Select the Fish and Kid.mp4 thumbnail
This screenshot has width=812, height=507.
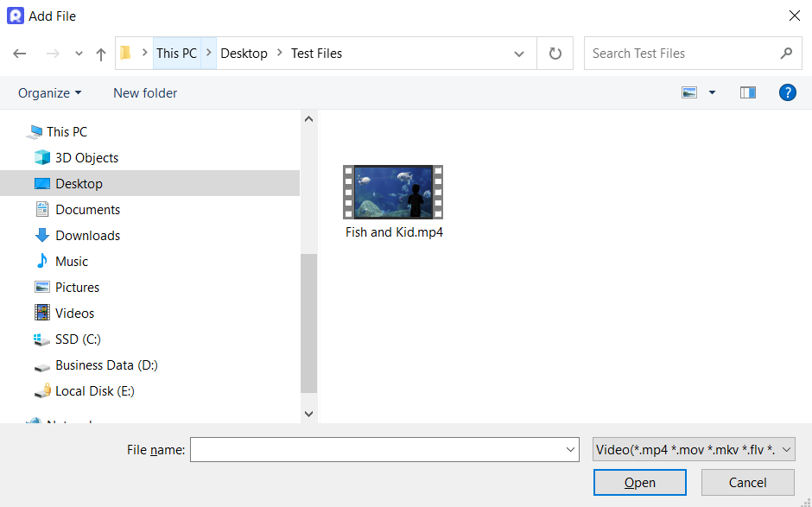(393, 191)
